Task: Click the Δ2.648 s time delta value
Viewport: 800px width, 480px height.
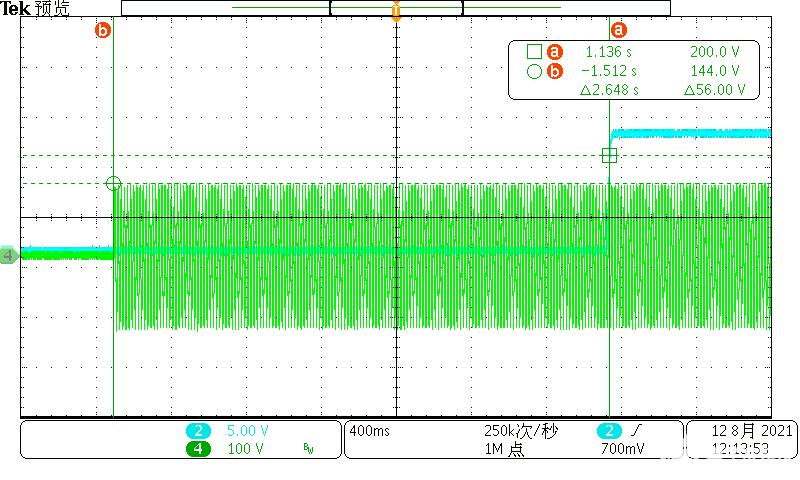Action: pyautogui.click(x=609, y=90)
